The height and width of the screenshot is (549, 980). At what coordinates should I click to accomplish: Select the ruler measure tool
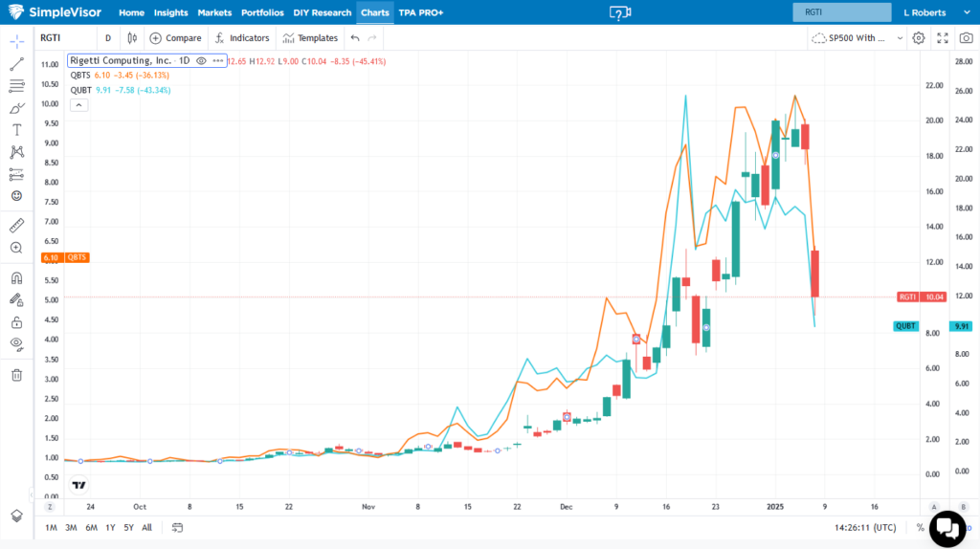[17, 226]
